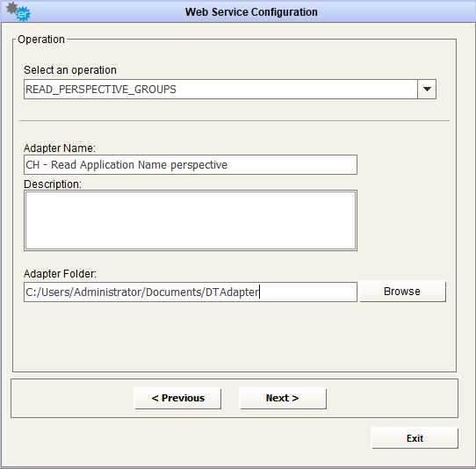
Task: Click the gear application icon in title bar
Action: (18, 11)
